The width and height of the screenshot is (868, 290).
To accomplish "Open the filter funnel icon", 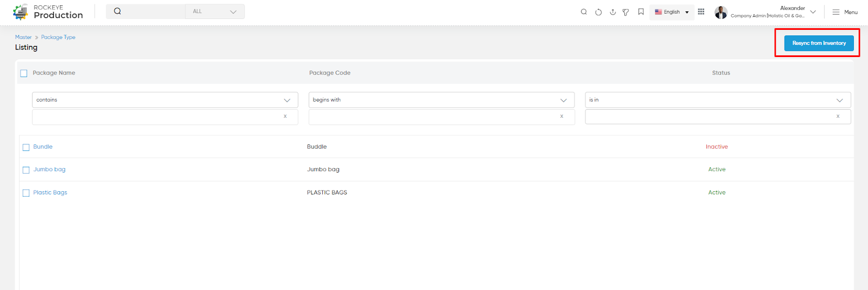I will 626,12.
